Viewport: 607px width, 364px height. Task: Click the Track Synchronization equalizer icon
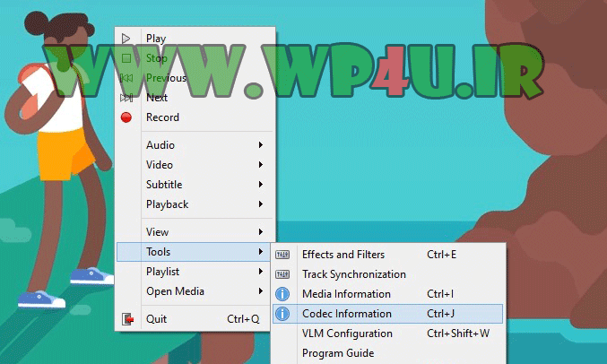point(282,274)
